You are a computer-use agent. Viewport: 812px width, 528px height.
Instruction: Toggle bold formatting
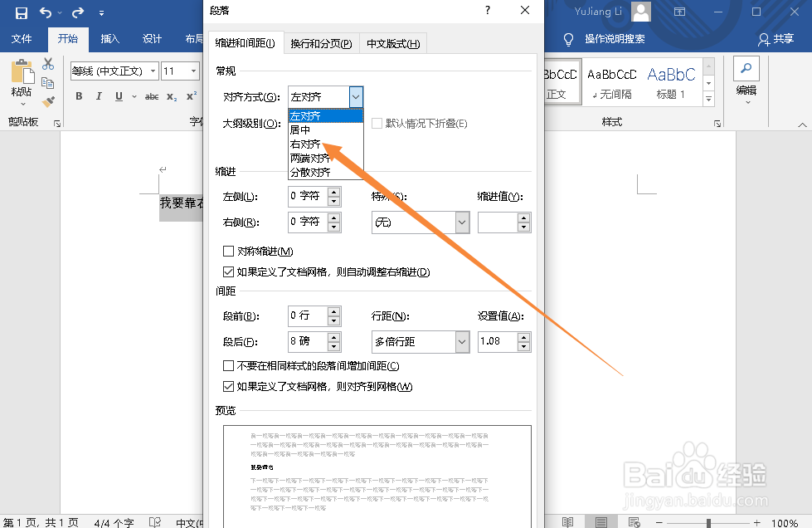pyautogui.click(x=79, y=95)
